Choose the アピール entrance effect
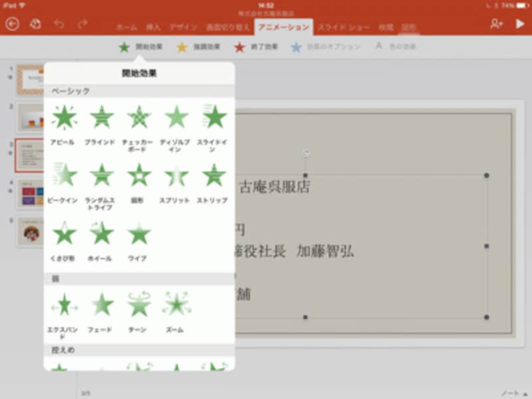532x399 pixels. (x=63, y=126)
